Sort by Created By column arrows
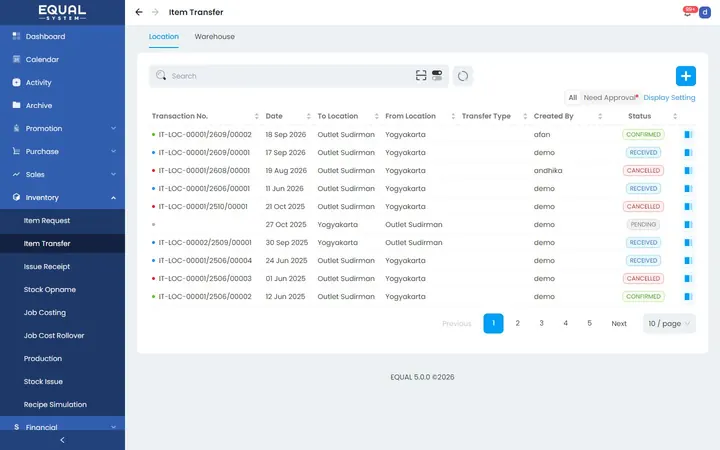Image resolution: width=720 pixels, height=450 pixels. pos(600,116)
